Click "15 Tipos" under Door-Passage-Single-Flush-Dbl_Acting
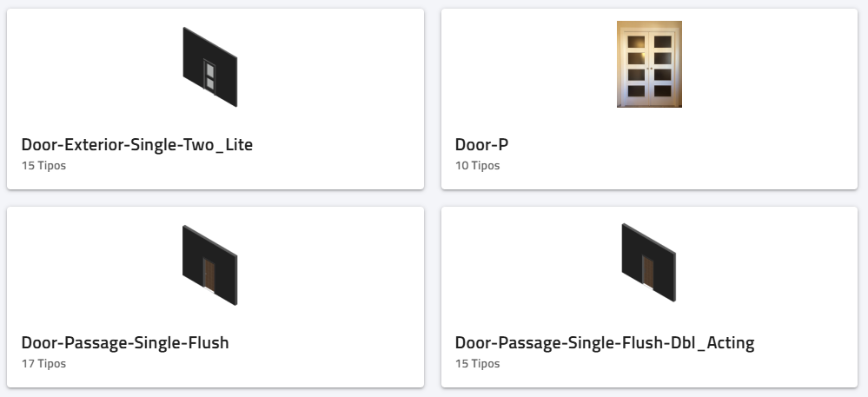Screen dimensions: 868x397 click(x=478, y=363)
